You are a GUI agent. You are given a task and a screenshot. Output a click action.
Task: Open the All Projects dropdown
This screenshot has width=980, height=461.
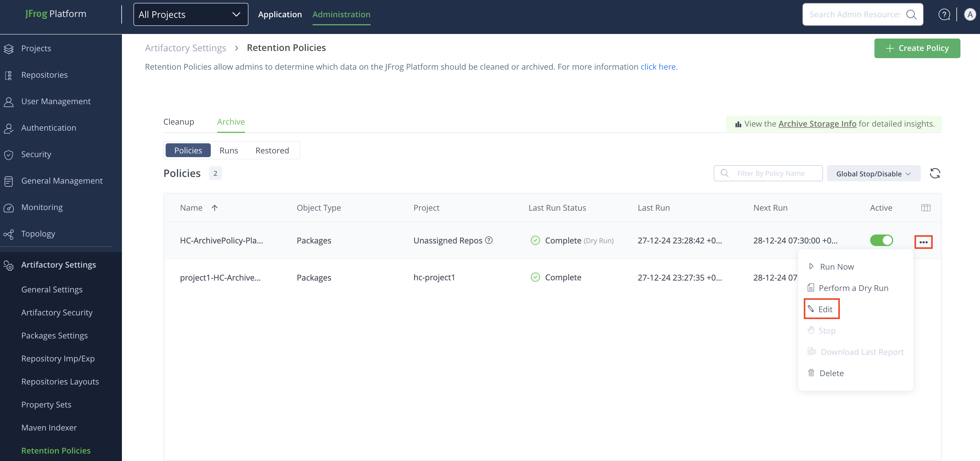tap(191, 14)
